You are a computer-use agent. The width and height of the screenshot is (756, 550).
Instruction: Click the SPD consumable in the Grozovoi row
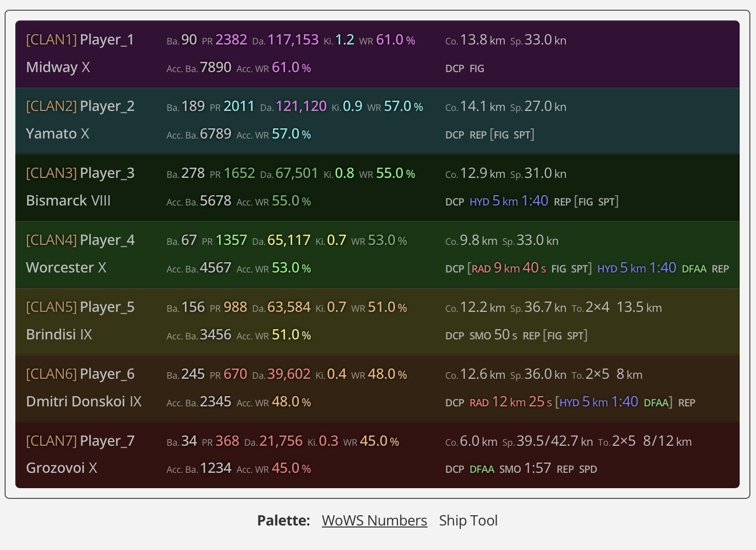[x=588, y=469]
